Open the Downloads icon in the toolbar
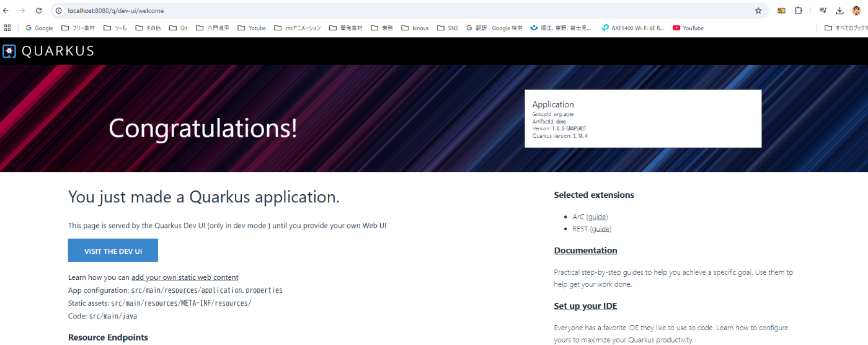Screen dimensions: 868x345 tap(839, 11)
